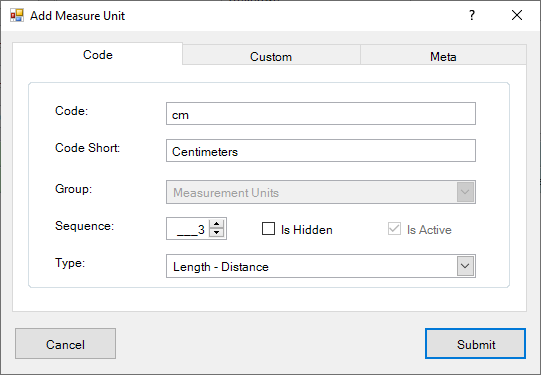Click the Code Short field with Centimeters
Viewport: 541px width, 375px height.
point(321,150)
